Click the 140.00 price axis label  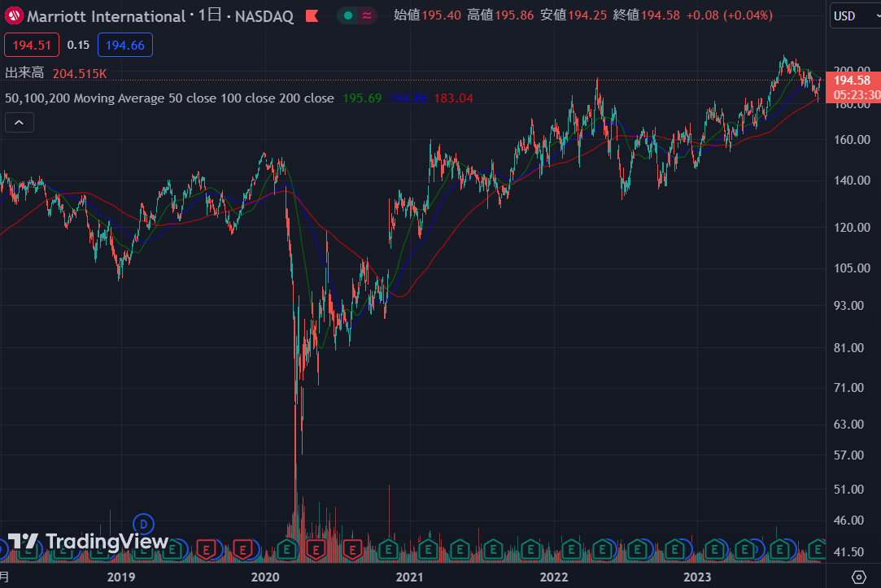pyautogui.click(x=853, y=181)
